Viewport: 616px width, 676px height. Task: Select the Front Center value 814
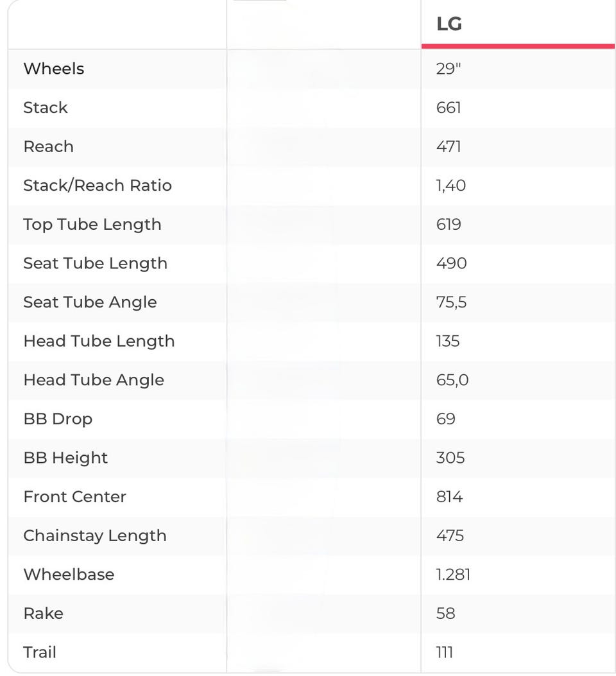click(x=449, y=497)
